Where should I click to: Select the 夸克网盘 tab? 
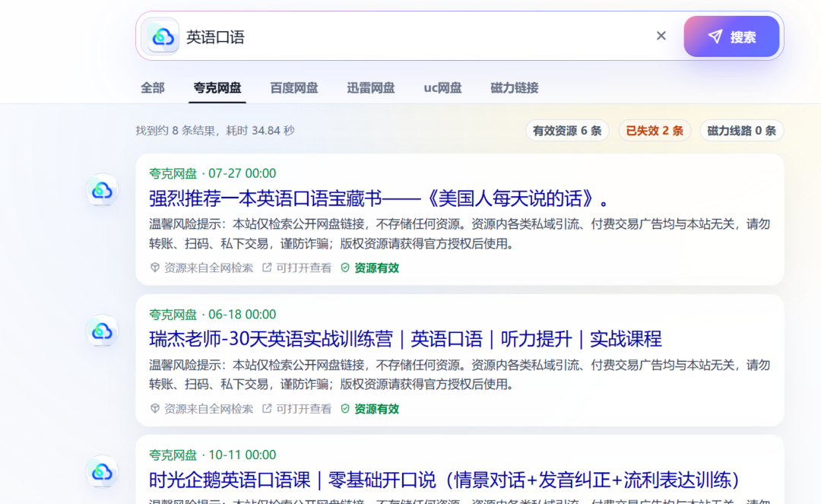coord(217,88)
